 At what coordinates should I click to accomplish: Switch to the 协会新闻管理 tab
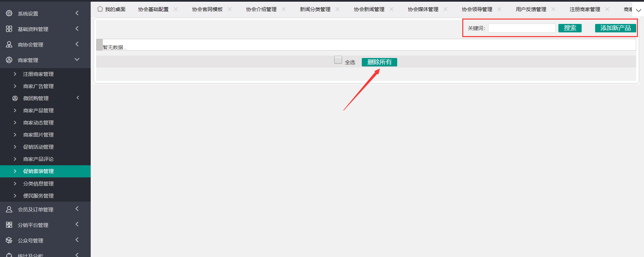click(x=369, y=9)
